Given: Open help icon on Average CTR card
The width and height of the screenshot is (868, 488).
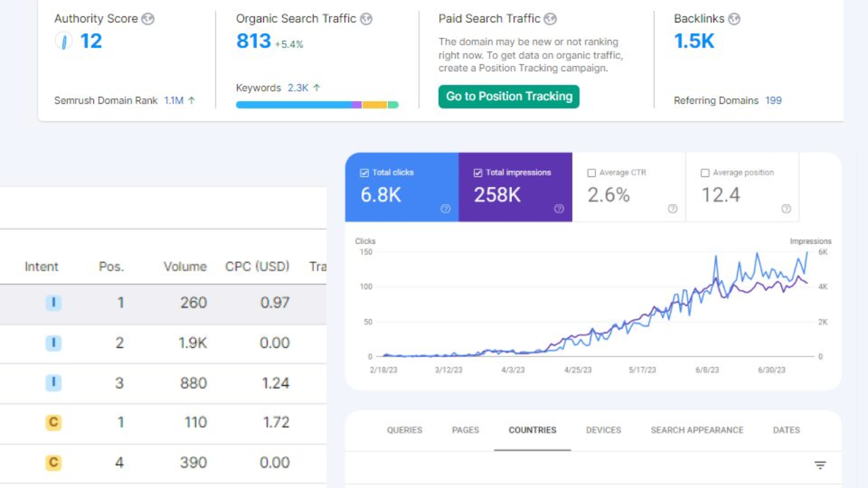Looking at the screenshot, I should coord(673,209).
